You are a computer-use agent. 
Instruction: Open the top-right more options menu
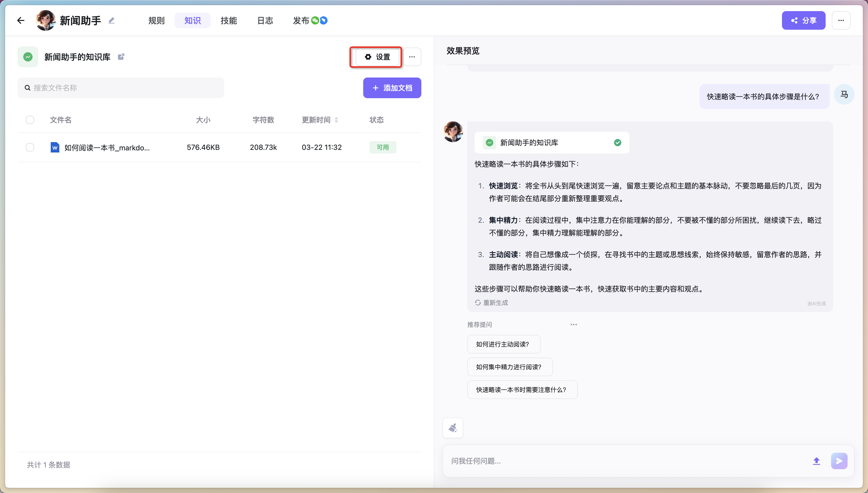pyautogui.click(x=841, y=20)
